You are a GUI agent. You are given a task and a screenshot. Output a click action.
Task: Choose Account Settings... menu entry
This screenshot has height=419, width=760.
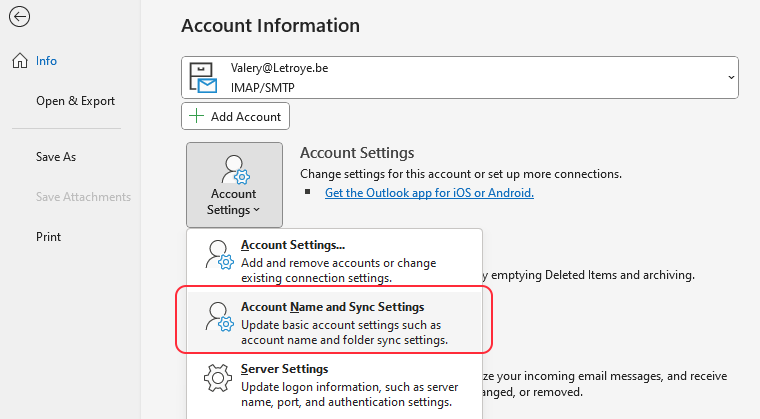click(334, 260)
